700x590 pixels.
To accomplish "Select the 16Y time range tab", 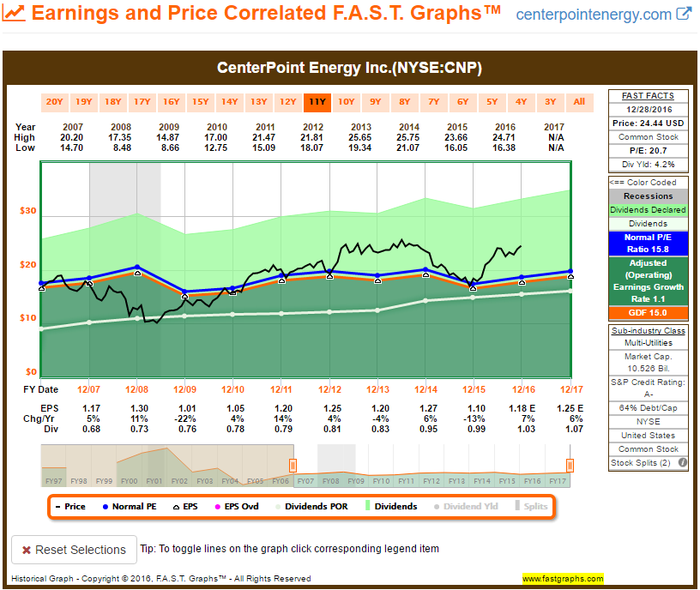I will pyautogui.click(x=172, y=102).
